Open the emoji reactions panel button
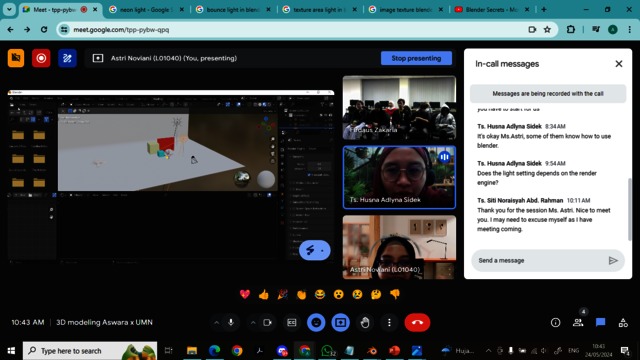This screenshot has width=640, height=360. (x=316, y=322)
